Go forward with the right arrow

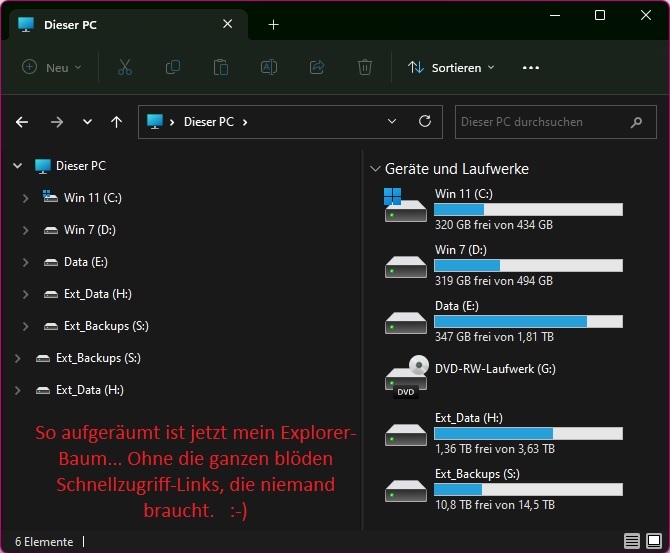[56, 122]
